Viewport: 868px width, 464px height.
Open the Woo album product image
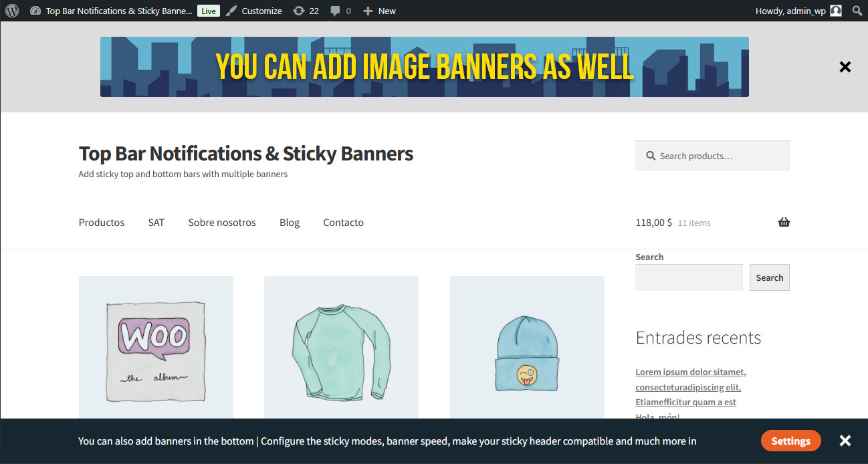pos(156,348)
